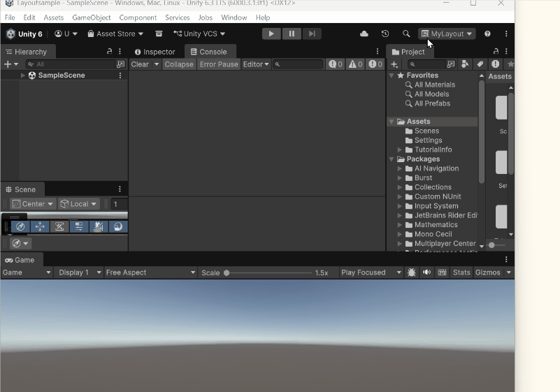Toggle Collapse in the Console
560x392 pixels.
pyautogui.click(x=178, y=64)
